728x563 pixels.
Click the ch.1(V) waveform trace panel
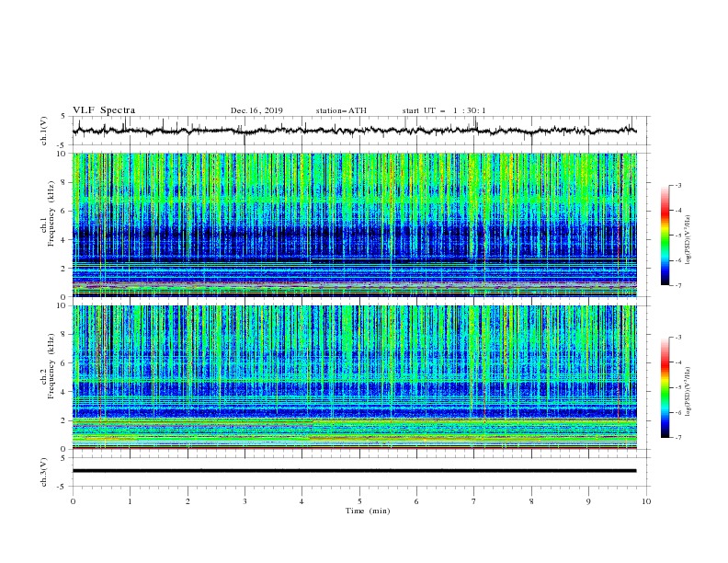tap(360, 131)
